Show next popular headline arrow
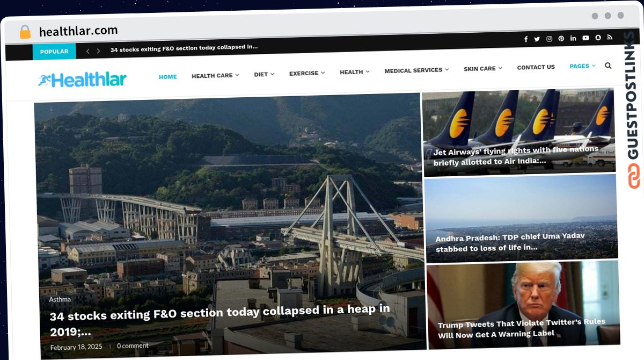This screenshot has height=360, width=644. point(98,51)
